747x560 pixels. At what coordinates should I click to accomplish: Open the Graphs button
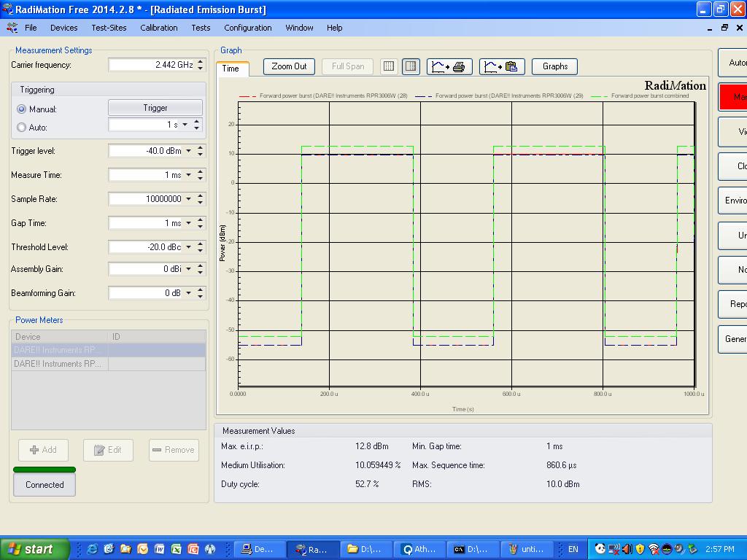555,66
